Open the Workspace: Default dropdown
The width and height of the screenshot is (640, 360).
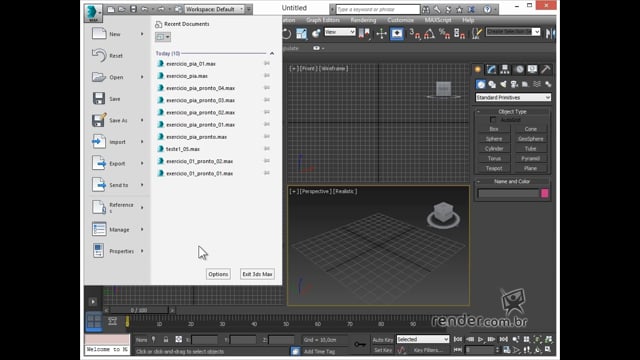pos(214,9)
